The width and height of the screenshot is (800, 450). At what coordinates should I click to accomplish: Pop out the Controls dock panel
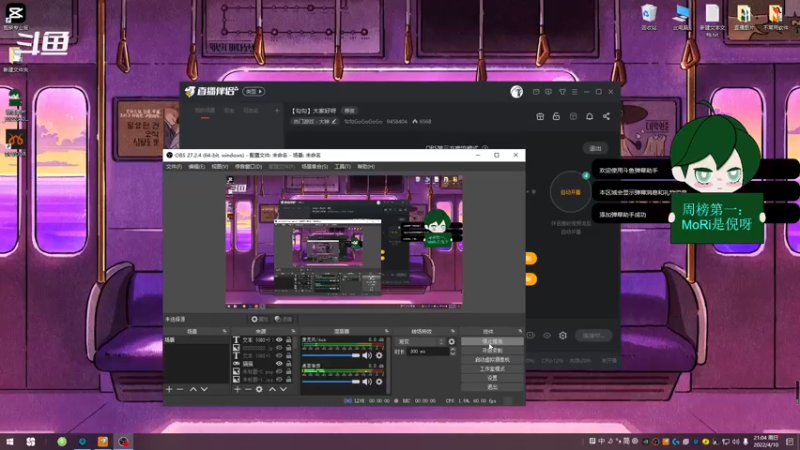pos(520,332)
